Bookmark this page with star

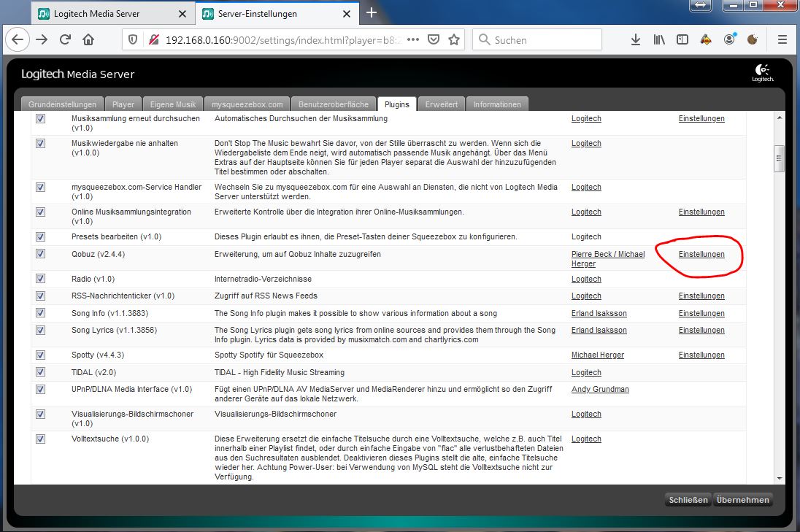click(453, 39)
